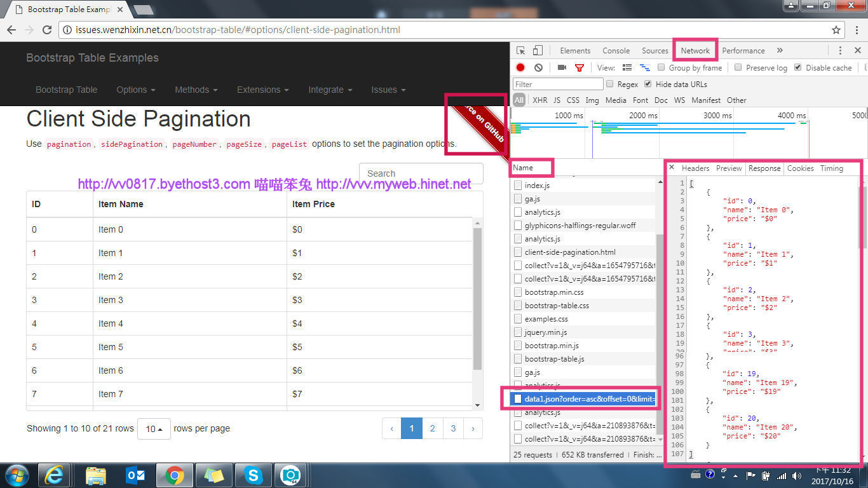Image resolution: width=868 pixels, height=488 pixels.
Task: Bookmark this page with the star
Action: coord(836,30)
